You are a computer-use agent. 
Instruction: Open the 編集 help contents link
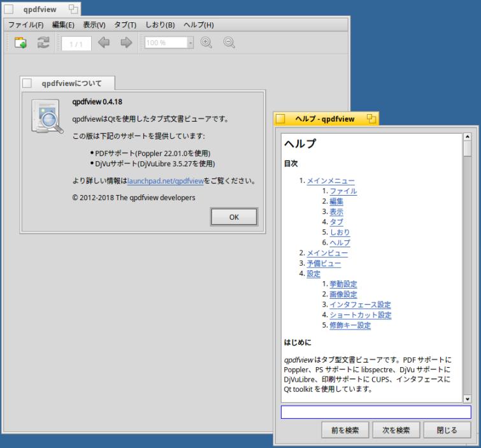tap(336, 201)
